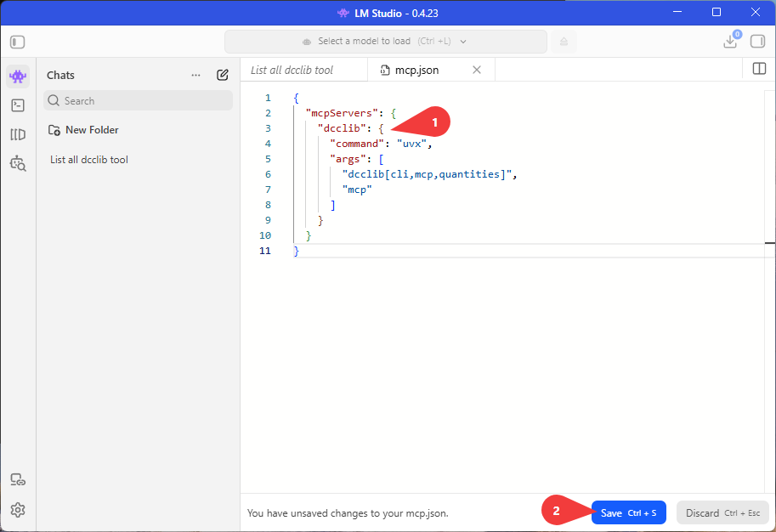Click line number 11 in gutter

(265, 251)
